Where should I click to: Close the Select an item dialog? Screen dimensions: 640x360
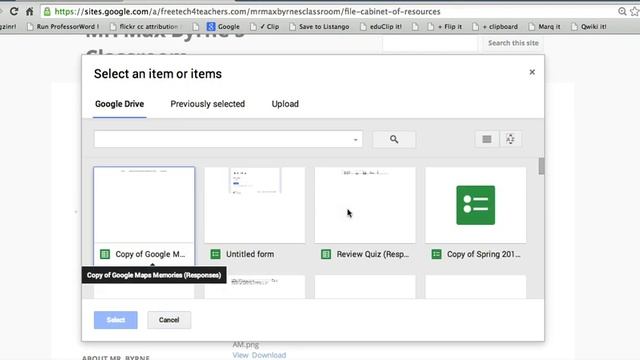tap(532, 72)
